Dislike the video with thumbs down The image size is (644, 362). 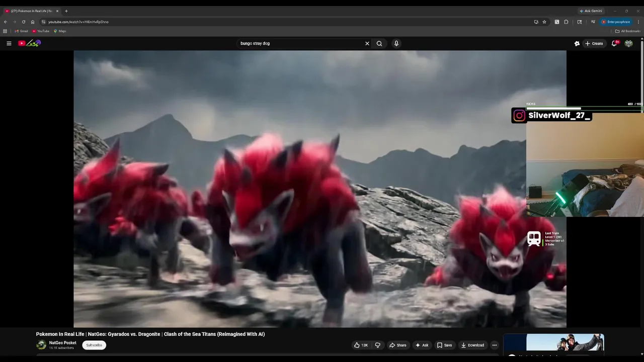pyautogui.click(x=377, y=345)
